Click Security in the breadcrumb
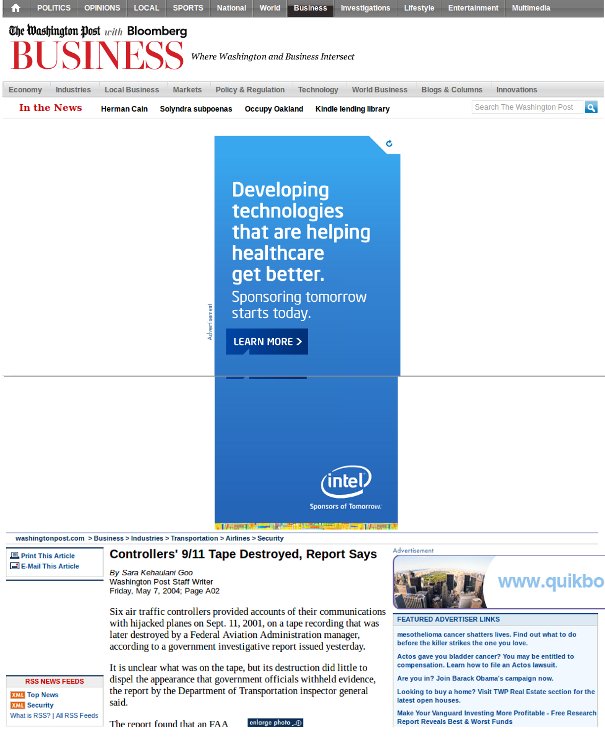Screen dimensions: 605x750 (x=270, y=538)
